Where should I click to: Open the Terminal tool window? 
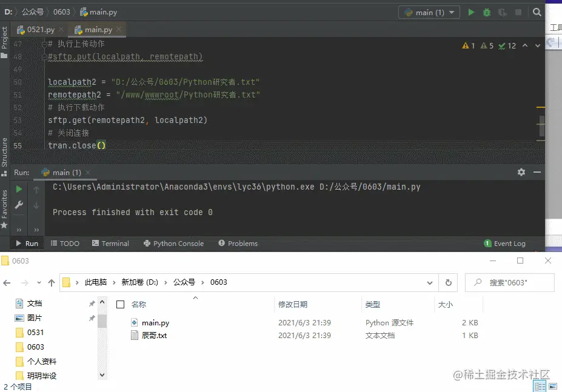(x=110, y=244)
